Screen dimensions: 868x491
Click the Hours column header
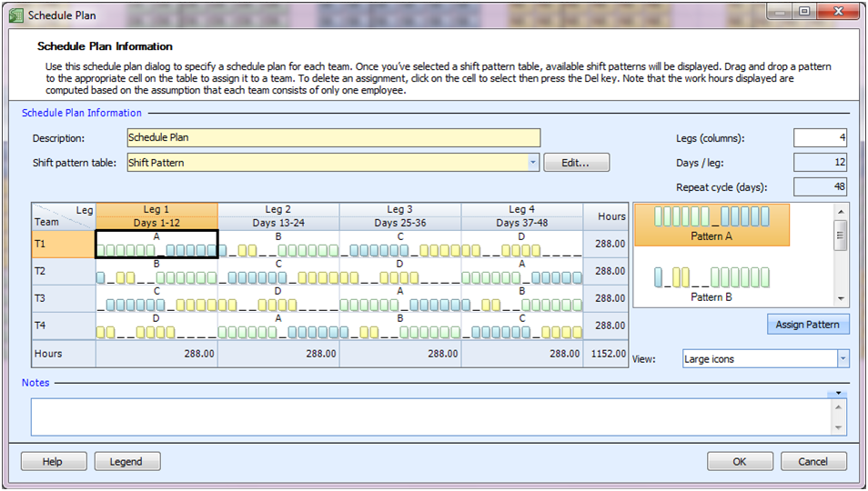coord(606,216)
